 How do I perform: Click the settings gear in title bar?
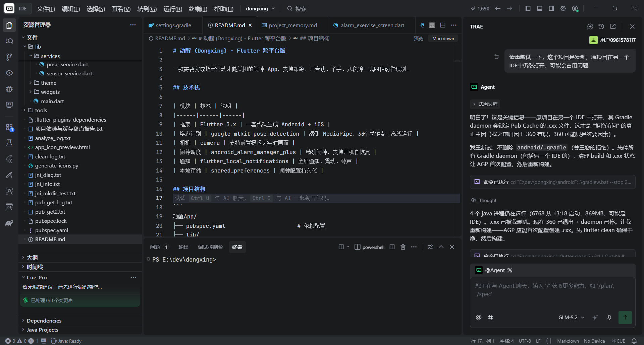pyautogui.click(x=563, y=8)
